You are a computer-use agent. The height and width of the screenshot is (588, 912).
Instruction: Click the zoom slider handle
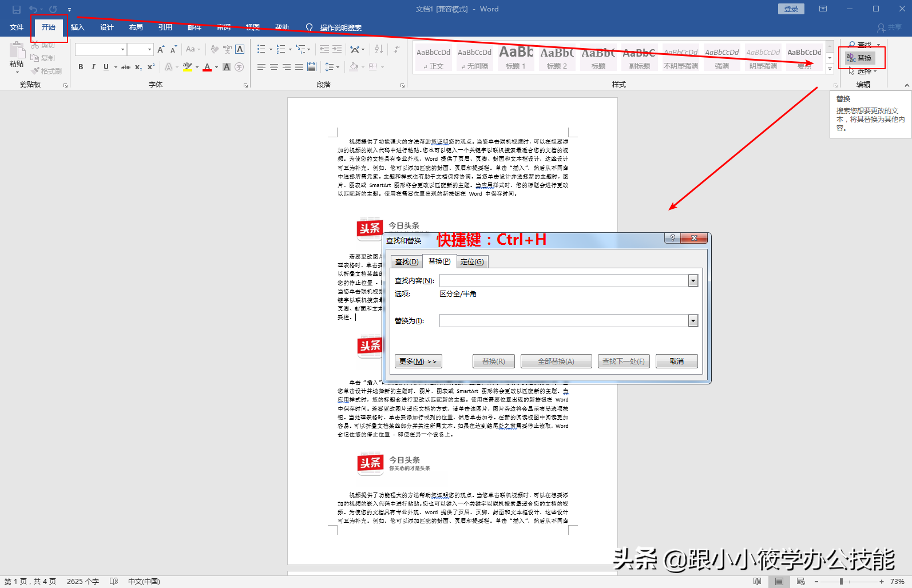coord(841,581)
